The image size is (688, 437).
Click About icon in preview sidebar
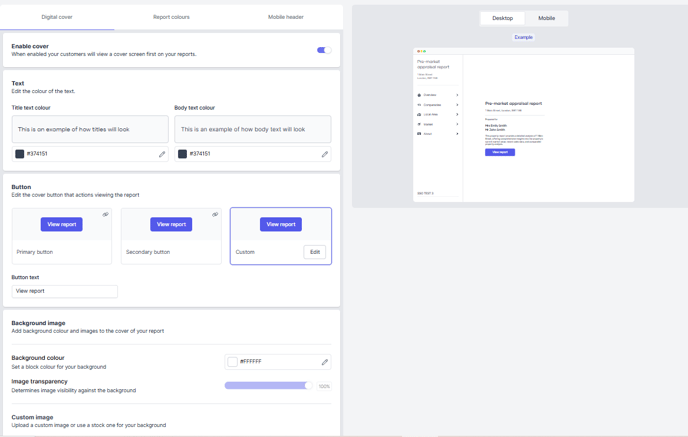[x=419, y=133]
